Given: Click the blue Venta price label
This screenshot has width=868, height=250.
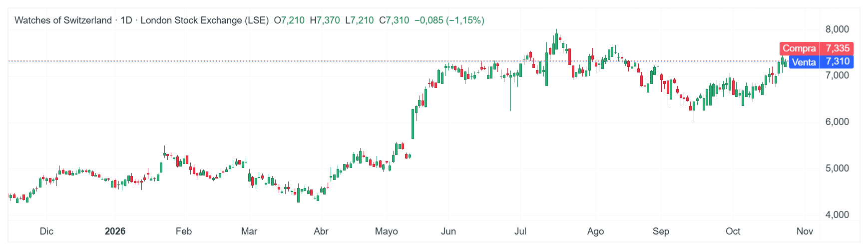Looking at the screenshot, I should coord(821,62).
